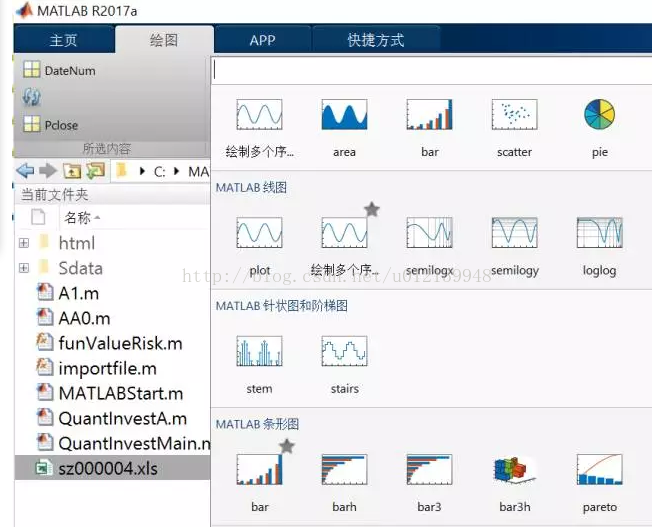Select the stem plot icon

point(259,352)
